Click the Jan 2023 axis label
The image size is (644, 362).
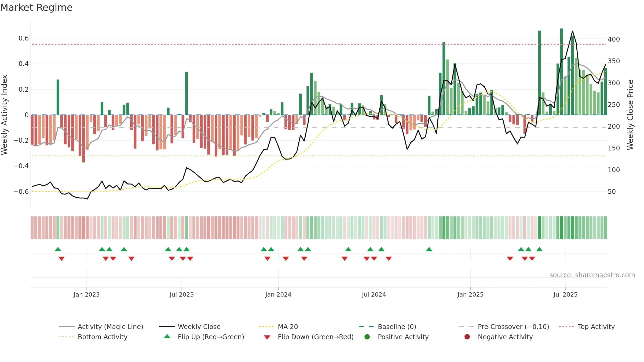pos(86,294)
